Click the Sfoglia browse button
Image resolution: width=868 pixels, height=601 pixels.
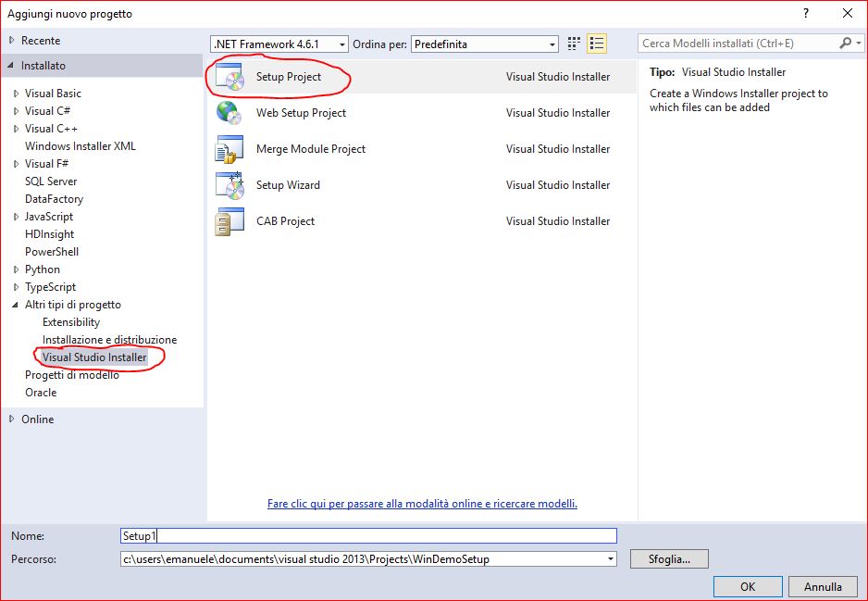tap(669, 559)
